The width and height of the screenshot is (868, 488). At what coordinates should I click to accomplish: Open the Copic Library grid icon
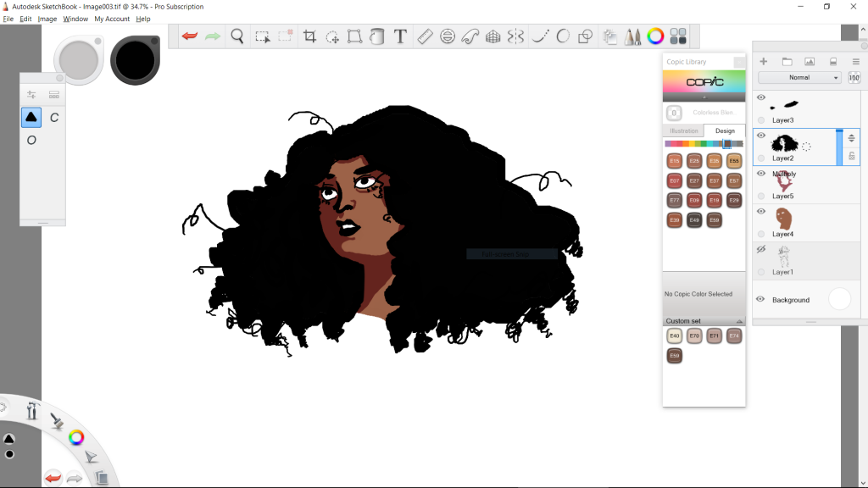(678, 36)
